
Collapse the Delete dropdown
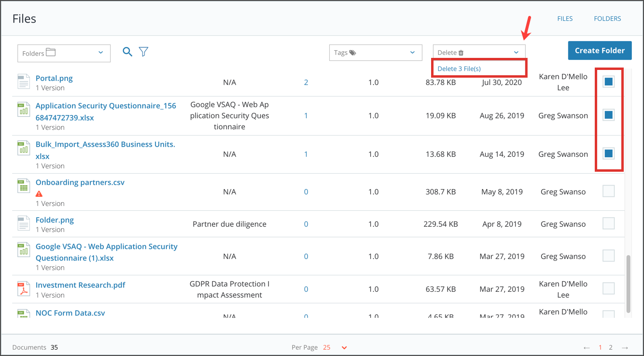pyautogui.click(x=479, y=53)
